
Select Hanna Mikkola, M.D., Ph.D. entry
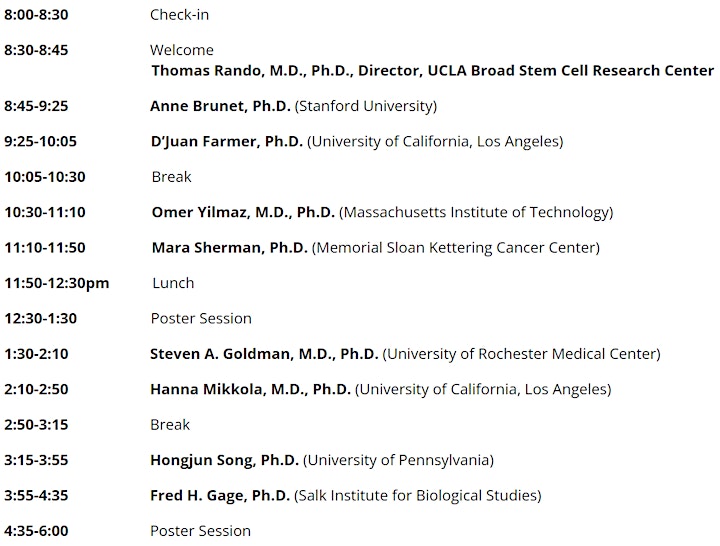pos(250,389)
